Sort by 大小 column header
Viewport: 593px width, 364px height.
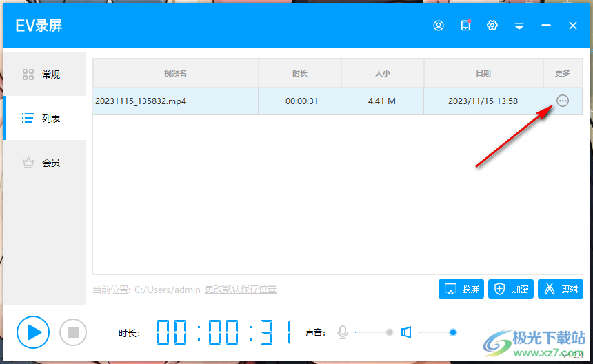(x=383, y=73)
